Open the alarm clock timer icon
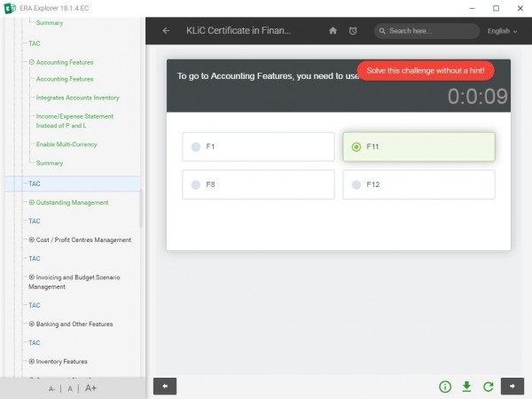This screenshot has height=399, width=532. click(x=353, y=31)
